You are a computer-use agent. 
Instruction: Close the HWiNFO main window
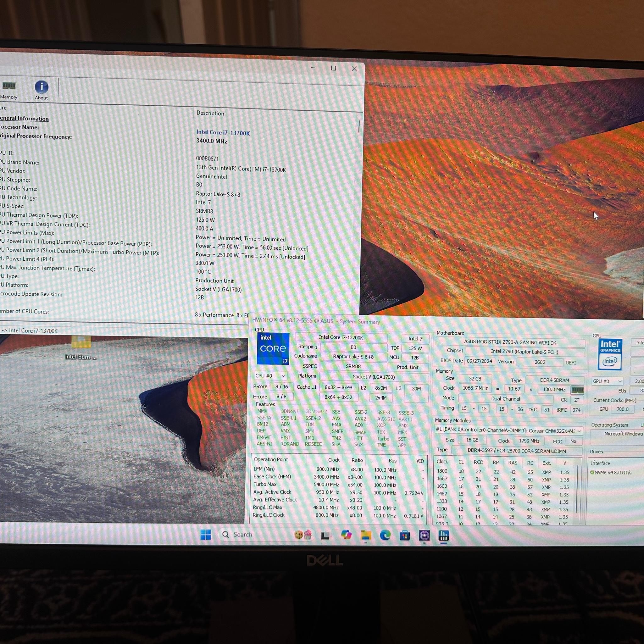(354, 69)
